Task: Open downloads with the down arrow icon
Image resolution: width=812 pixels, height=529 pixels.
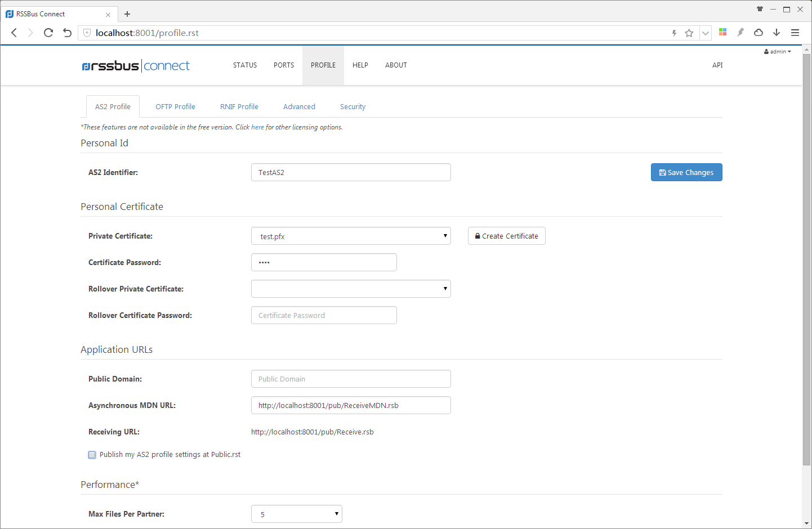Action: pos(777,32)
